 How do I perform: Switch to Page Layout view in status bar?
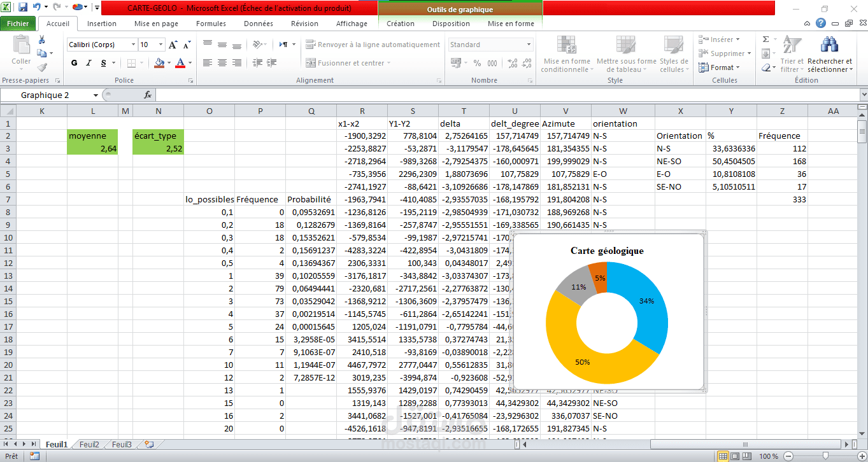pyautogui.click(x=735, y=456)
